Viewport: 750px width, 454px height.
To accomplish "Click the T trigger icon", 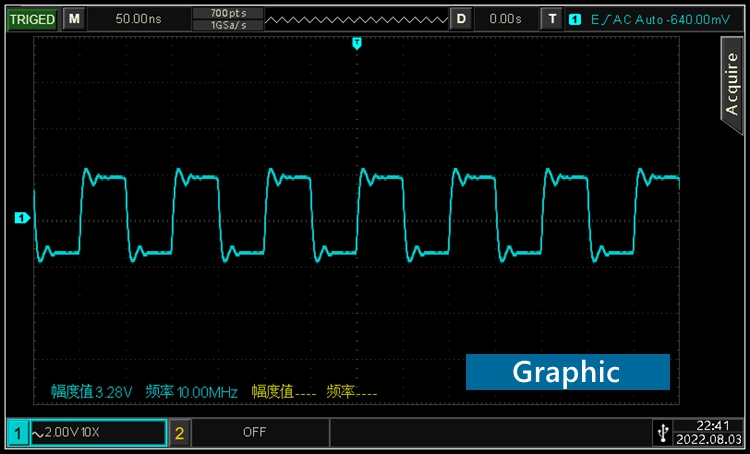I will pos(552,19).
